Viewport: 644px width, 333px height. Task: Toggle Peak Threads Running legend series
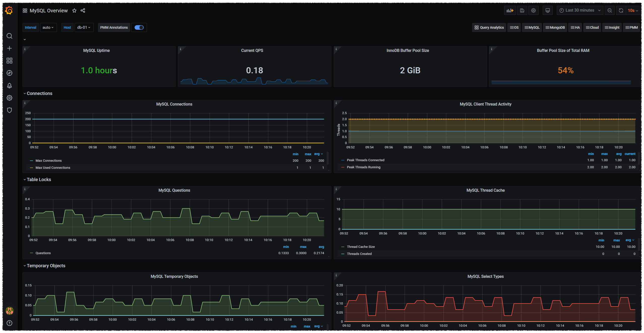tap(363, 167)
